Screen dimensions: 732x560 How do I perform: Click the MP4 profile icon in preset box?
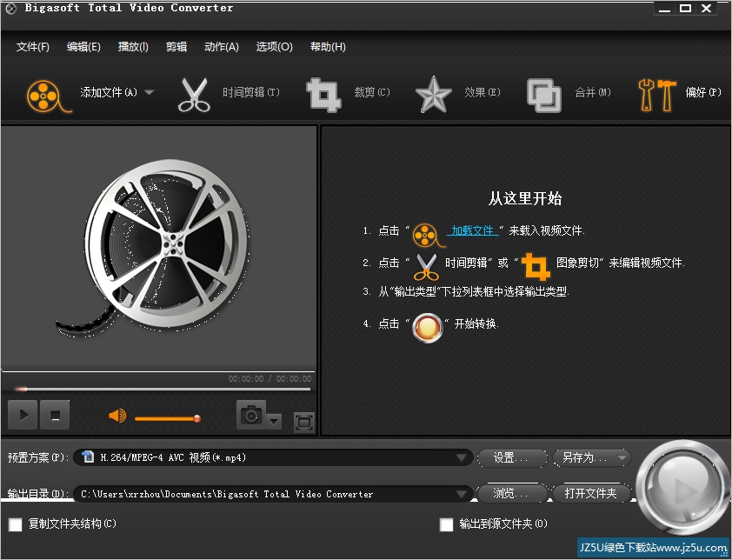click(87, 457)
